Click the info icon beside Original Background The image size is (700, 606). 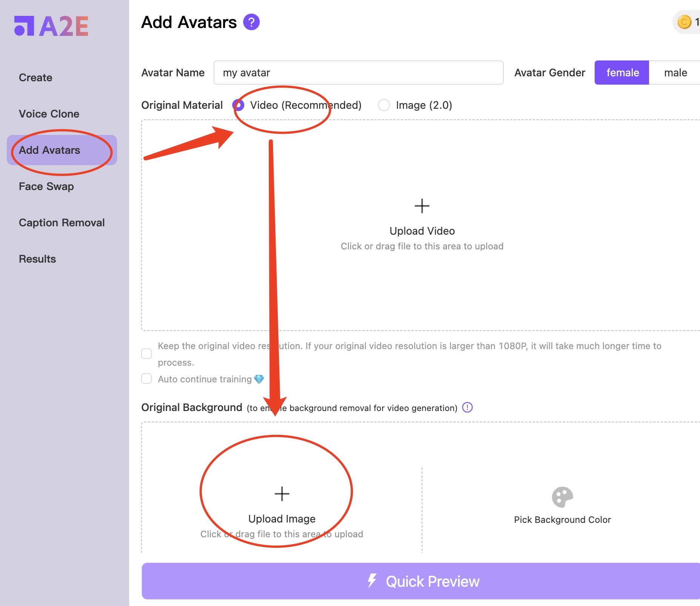(x=467, y=407)
